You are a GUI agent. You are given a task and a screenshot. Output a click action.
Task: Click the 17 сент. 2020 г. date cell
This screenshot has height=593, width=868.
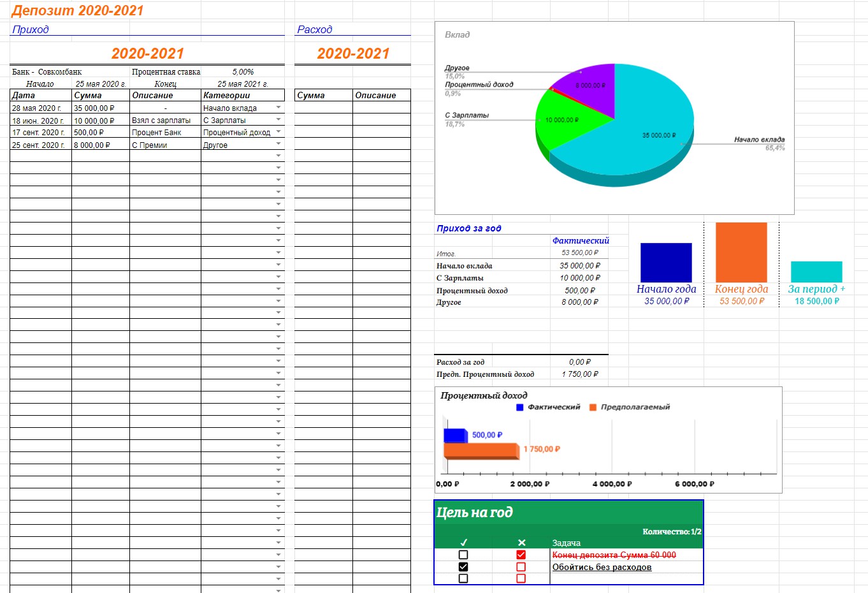(x=41, y=132)
